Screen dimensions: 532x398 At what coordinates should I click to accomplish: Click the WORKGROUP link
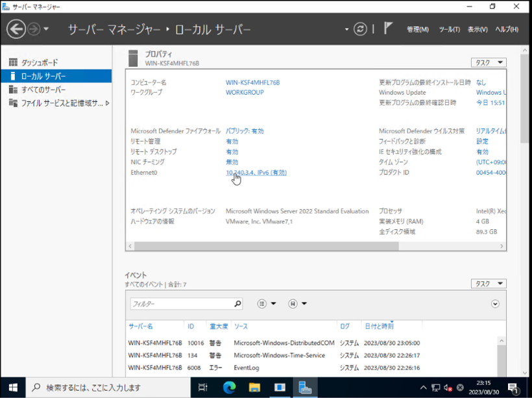245,92
